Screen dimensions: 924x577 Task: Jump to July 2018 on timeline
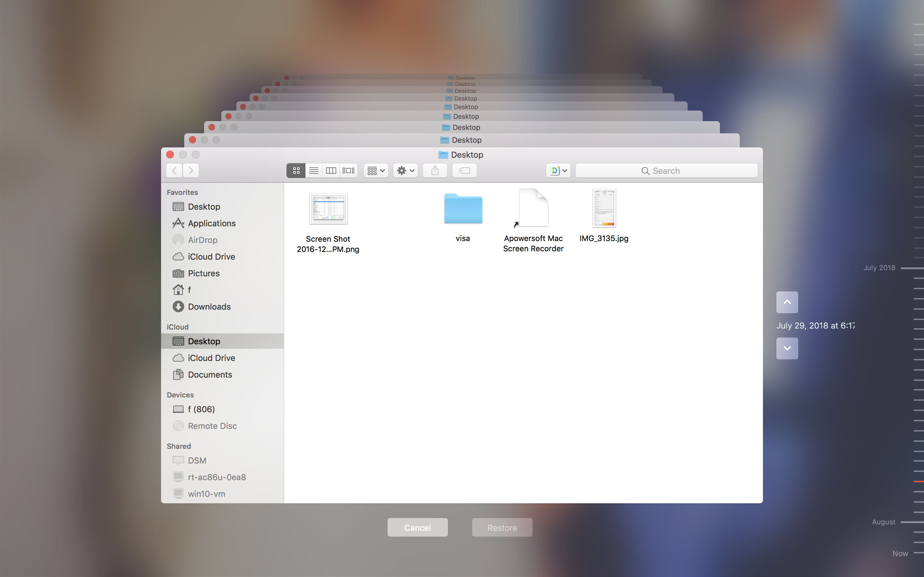[879, 268]
